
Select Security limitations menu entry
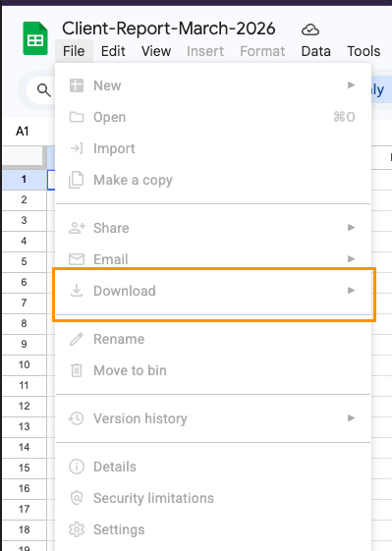coord(213,498)
